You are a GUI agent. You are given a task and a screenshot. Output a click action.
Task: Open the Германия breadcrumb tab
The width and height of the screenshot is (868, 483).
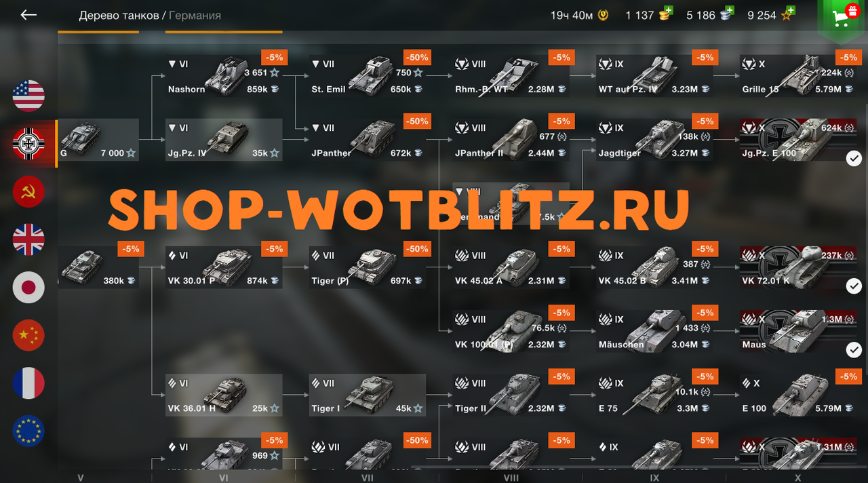195,15
